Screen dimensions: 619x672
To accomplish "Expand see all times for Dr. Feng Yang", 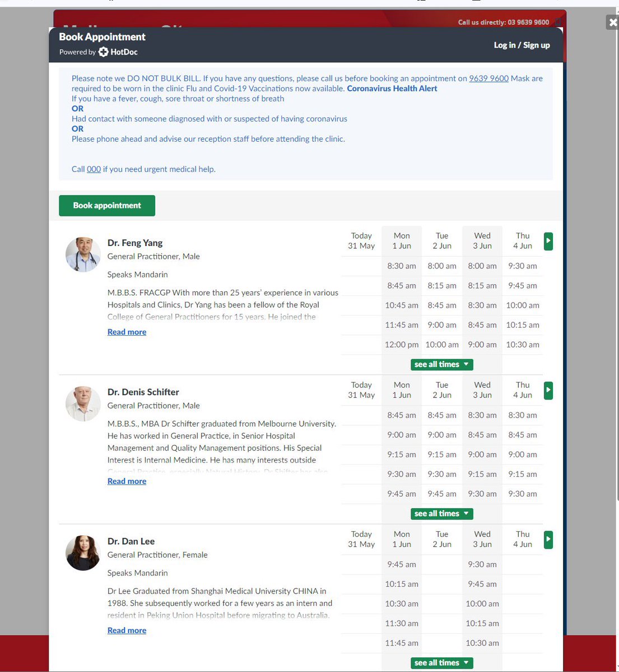I will [x=441, y=364].
